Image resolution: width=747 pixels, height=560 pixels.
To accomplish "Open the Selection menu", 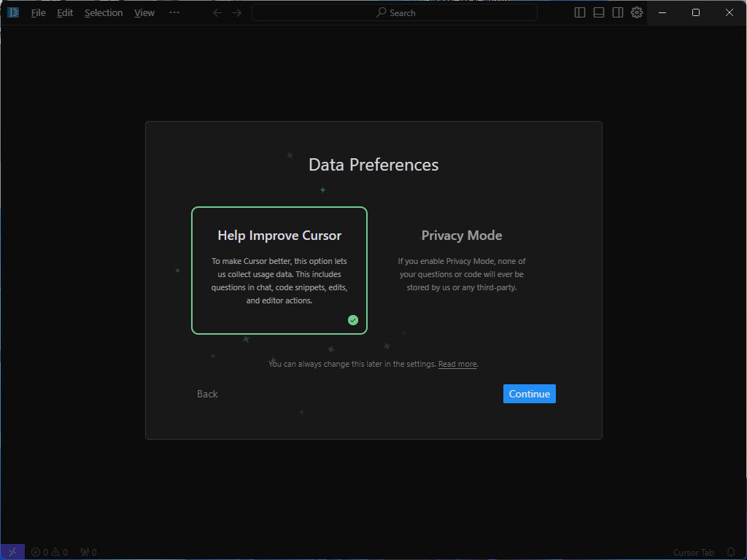I will pyautogui.click(x=104, y=13).
